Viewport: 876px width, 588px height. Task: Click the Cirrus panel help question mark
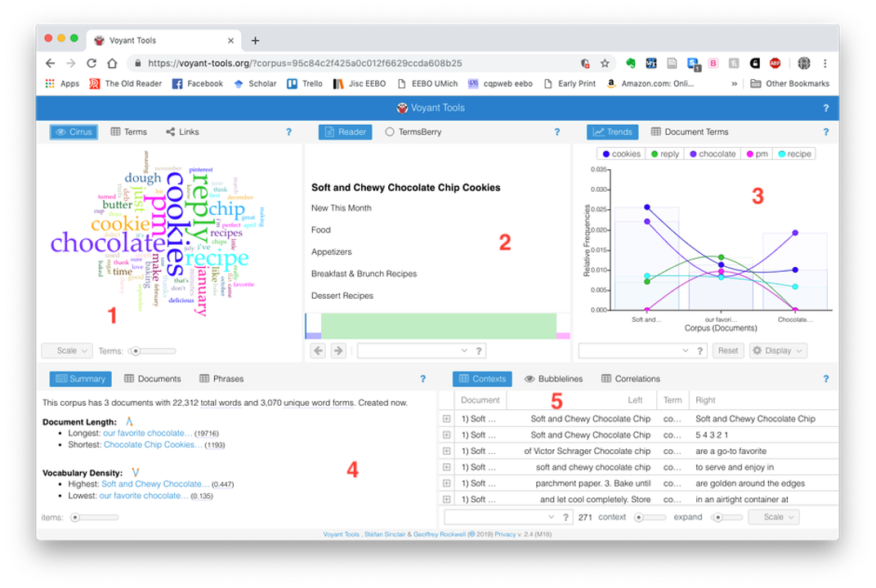(x=288, y=131)
